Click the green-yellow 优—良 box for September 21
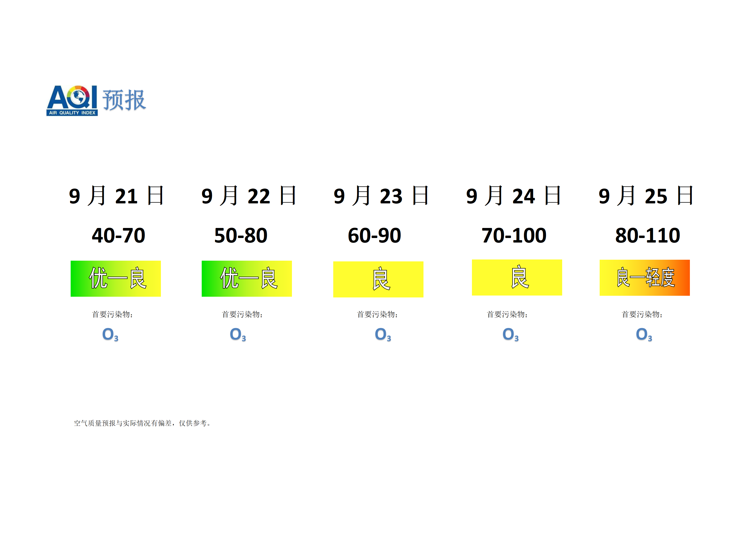Viewport: 756px width, 534px height. tap(116, 279)
